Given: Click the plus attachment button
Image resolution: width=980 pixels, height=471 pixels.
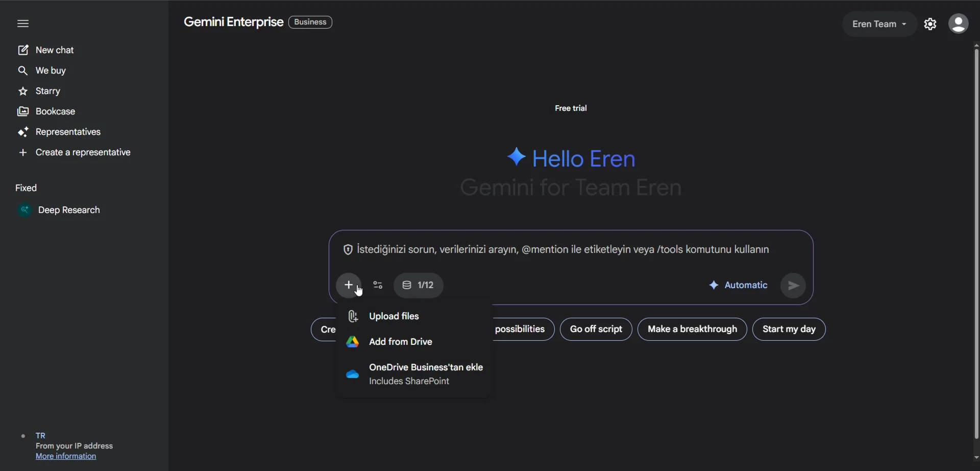Looking at the screenshot, I should coord(349,285).
